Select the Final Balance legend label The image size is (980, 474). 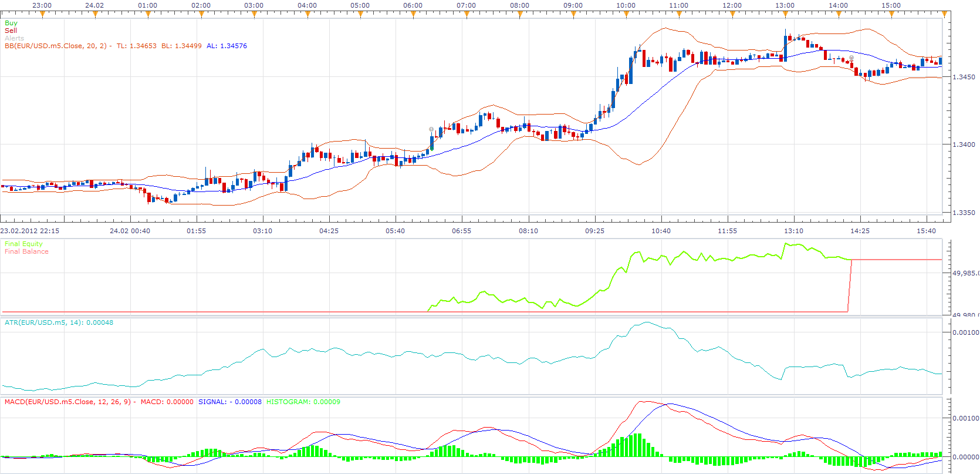point(26,251)
